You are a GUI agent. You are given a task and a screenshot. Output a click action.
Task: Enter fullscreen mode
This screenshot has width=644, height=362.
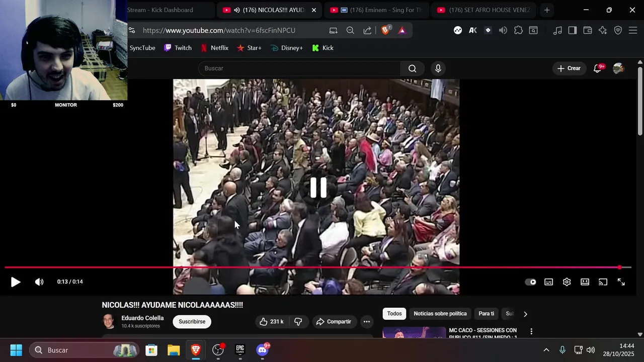pyautogui.click(x=621, y=282)
